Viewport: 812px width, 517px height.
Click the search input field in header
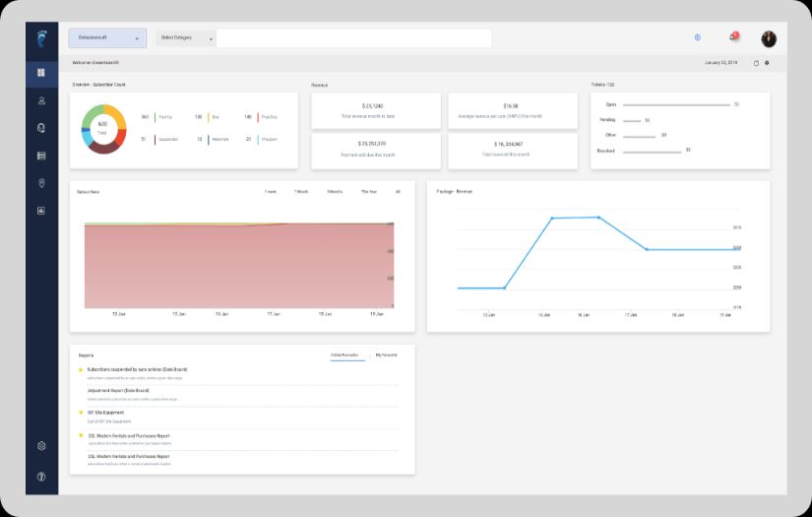pyautogui.click(x=353, y=38)
